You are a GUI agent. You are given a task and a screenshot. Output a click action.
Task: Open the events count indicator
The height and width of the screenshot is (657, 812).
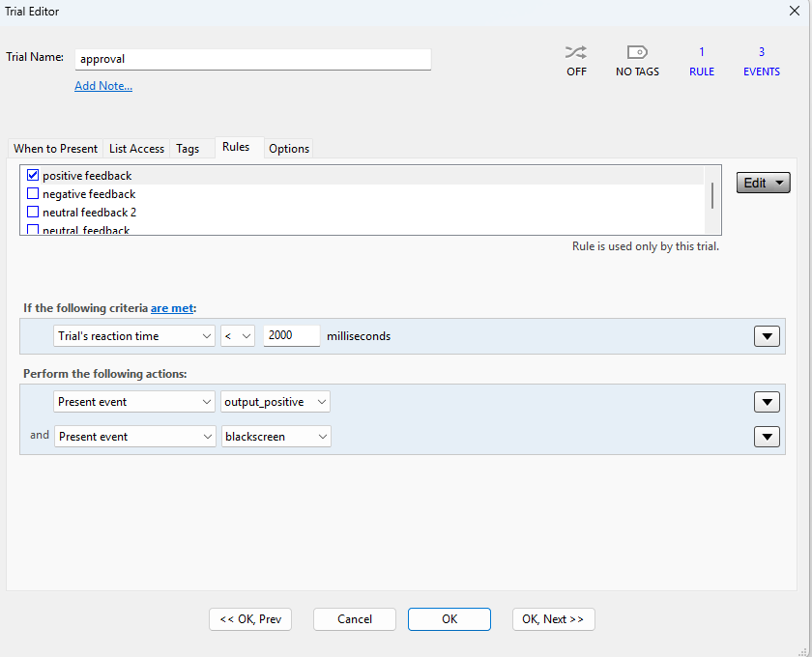pyautogui.click(x=761, y=61)
